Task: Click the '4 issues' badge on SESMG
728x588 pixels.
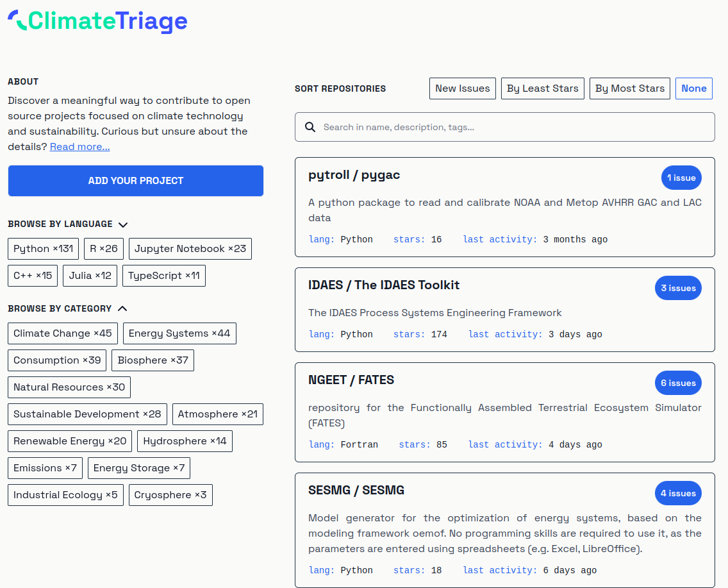Action: (678, 493)
